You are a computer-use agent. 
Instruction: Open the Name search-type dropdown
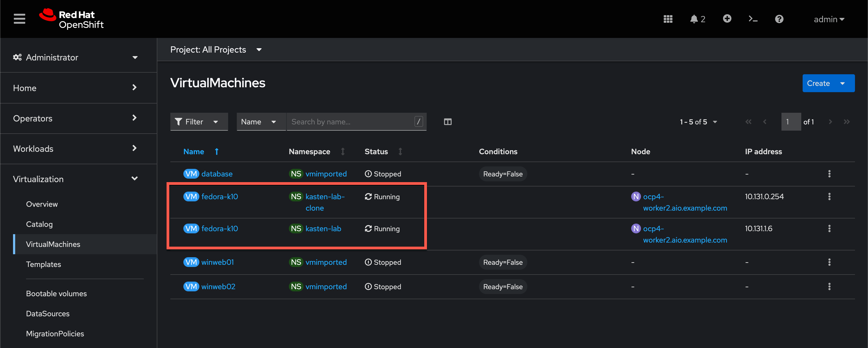pos(261,122)
